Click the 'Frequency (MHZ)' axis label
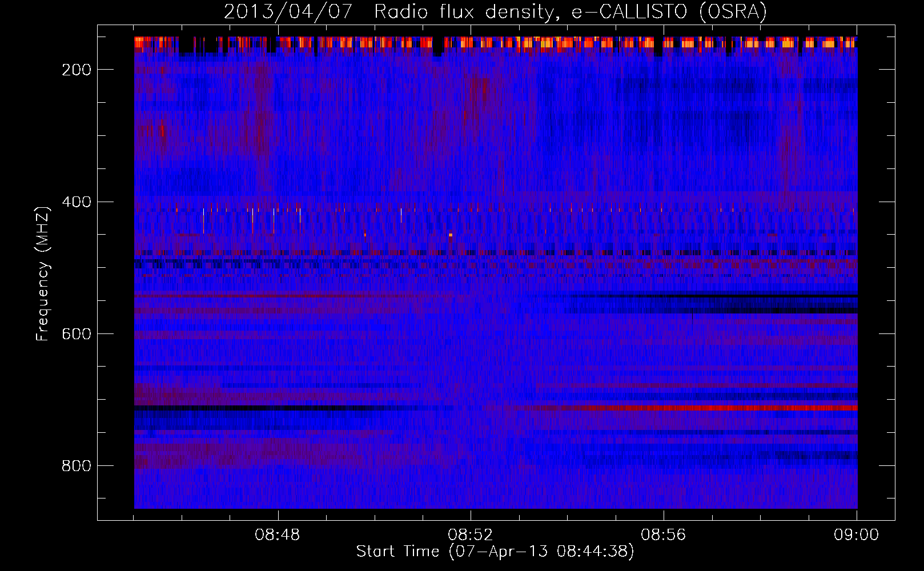This screenshot has width=924, height=571. 43,274
